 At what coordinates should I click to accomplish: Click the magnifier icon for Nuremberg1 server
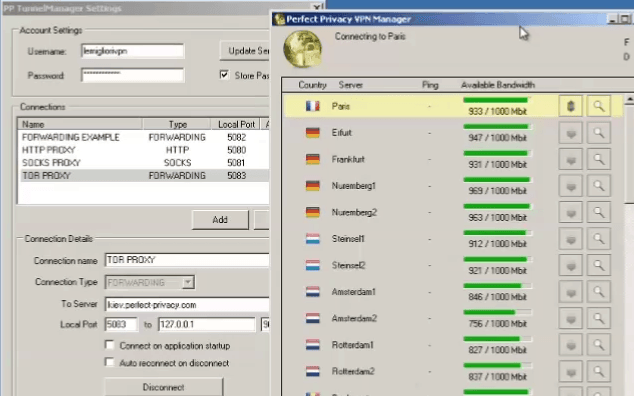click(x=599, y=186)
